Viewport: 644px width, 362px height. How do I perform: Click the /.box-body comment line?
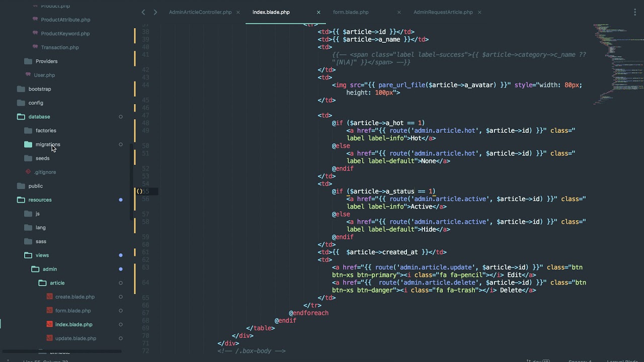pyautogui.click(x=252, y=351)
